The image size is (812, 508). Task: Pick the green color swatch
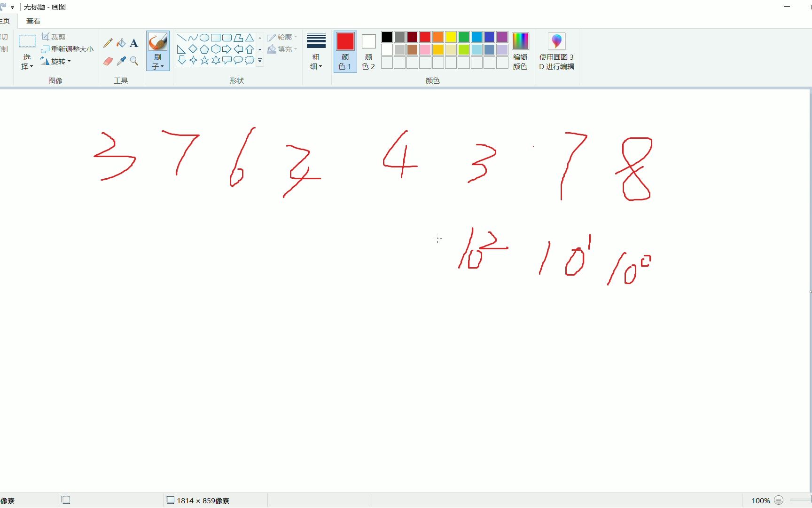pos(464,37)
